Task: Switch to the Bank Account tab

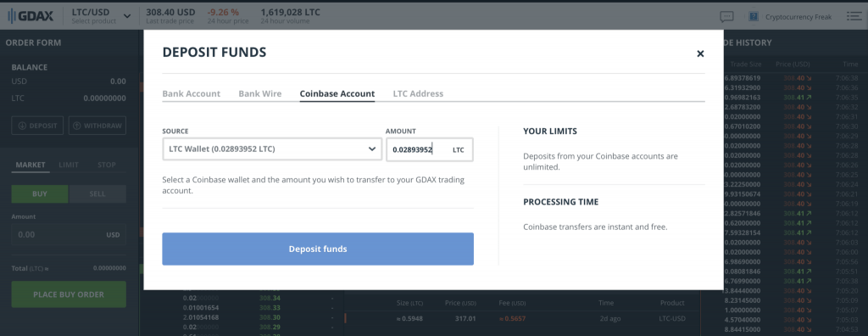Action: (x=191, y=93)
